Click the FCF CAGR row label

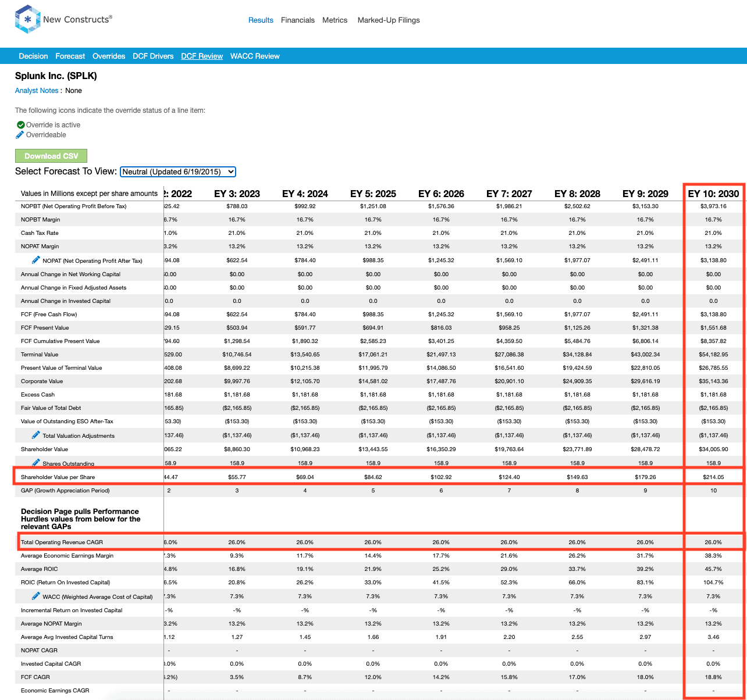click(x=35, y=677)
